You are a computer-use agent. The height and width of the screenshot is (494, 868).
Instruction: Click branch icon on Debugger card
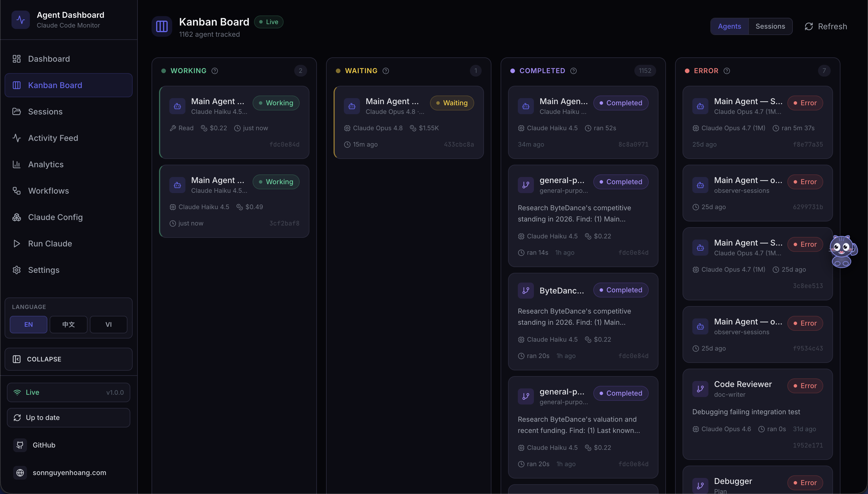(700, 485)
